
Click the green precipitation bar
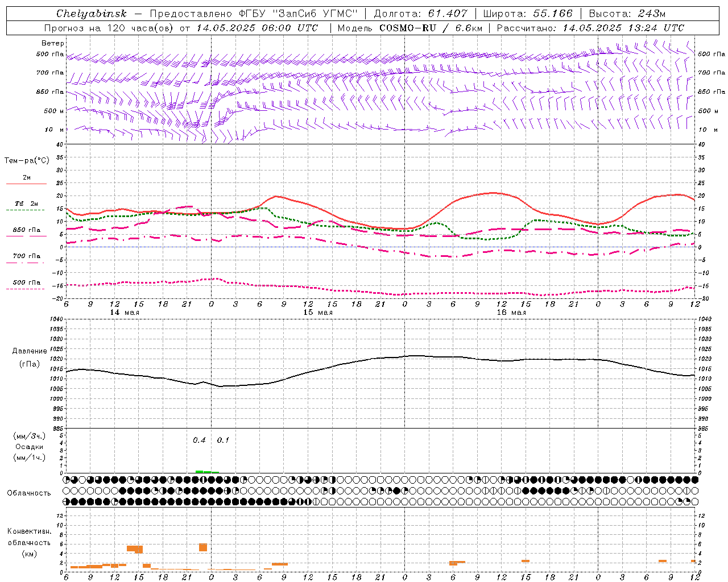(207, 472)
